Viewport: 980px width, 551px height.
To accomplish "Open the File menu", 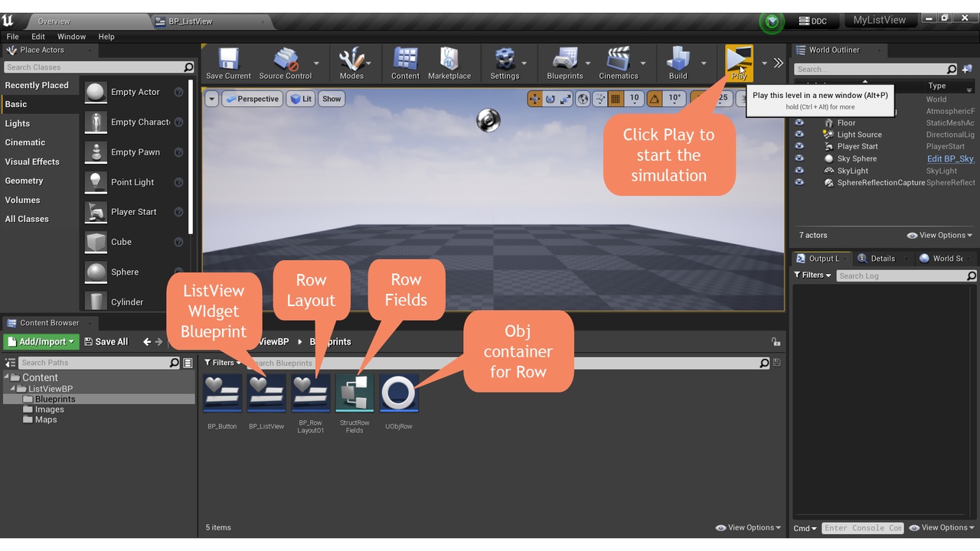I will pyautogui.click(x=13, y=37).
